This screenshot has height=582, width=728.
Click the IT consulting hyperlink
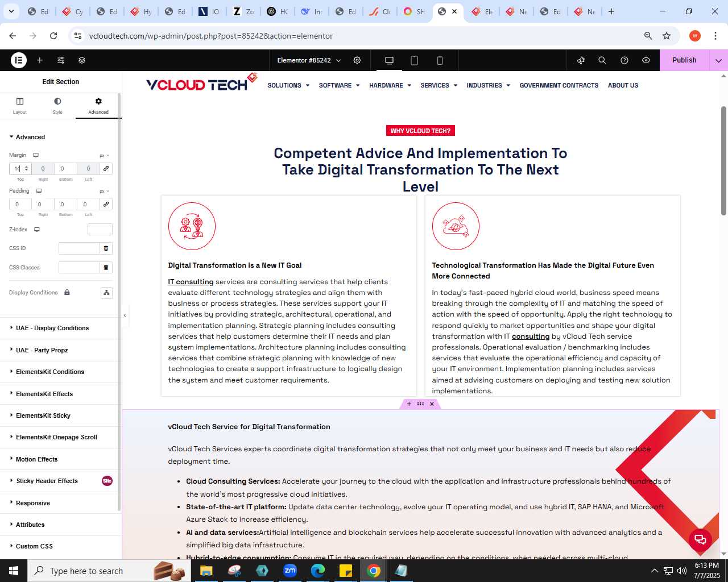(191, 282)
